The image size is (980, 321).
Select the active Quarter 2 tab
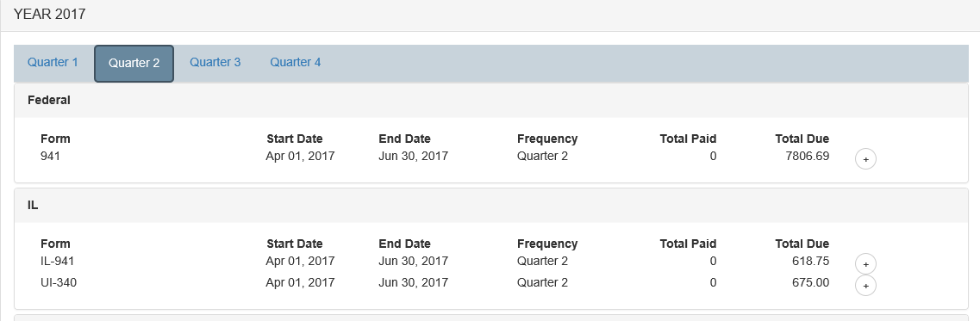click(x=134, y=63)
